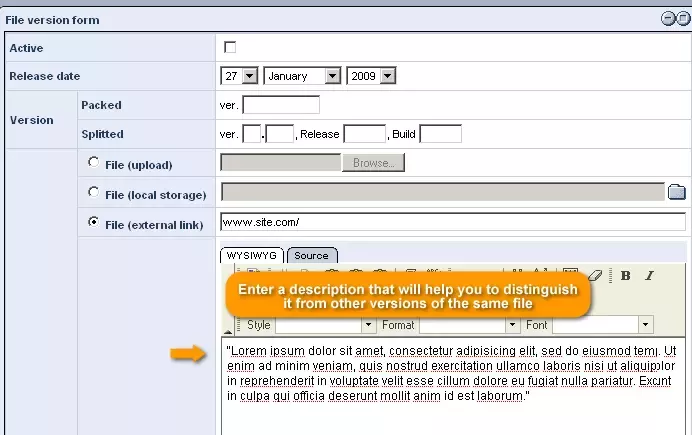Select the File (local storage) radio button
The image size is (692, 435).
click(x=93, y=192)
